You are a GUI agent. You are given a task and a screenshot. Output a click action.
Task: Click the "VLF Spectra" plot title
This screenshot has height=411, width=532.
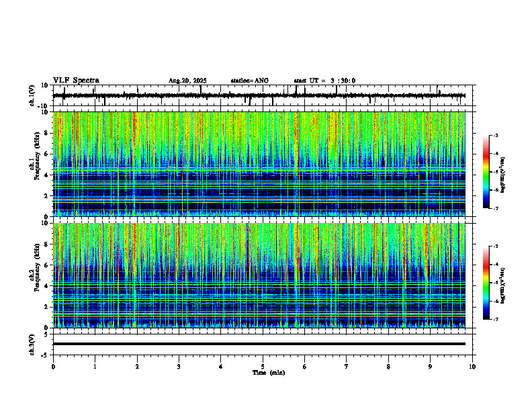pos(76,81)
